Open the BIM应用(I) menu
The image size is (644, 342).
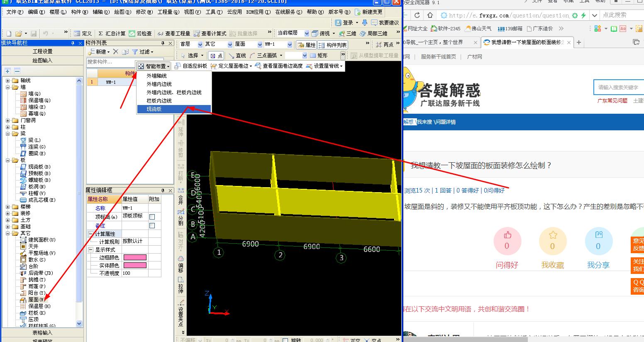click(258, 12)
